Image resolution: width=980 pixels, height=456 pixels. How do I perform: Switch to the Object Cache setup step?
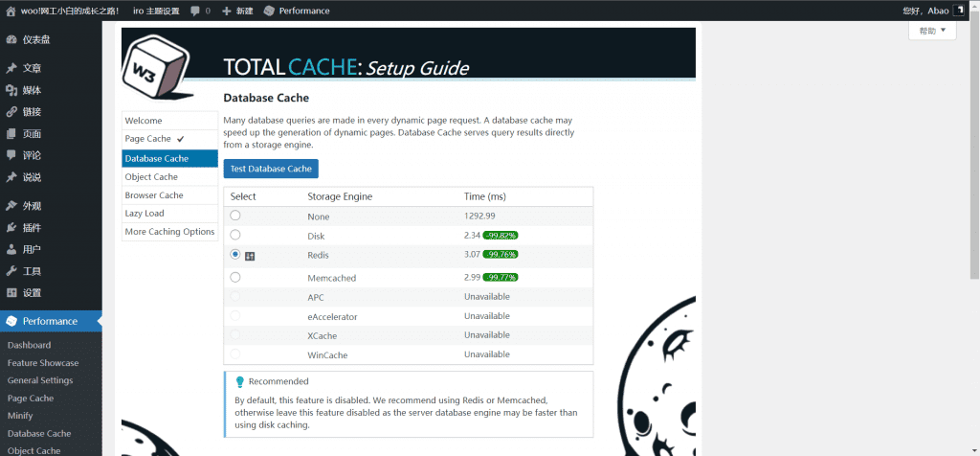tap(151, 177)
